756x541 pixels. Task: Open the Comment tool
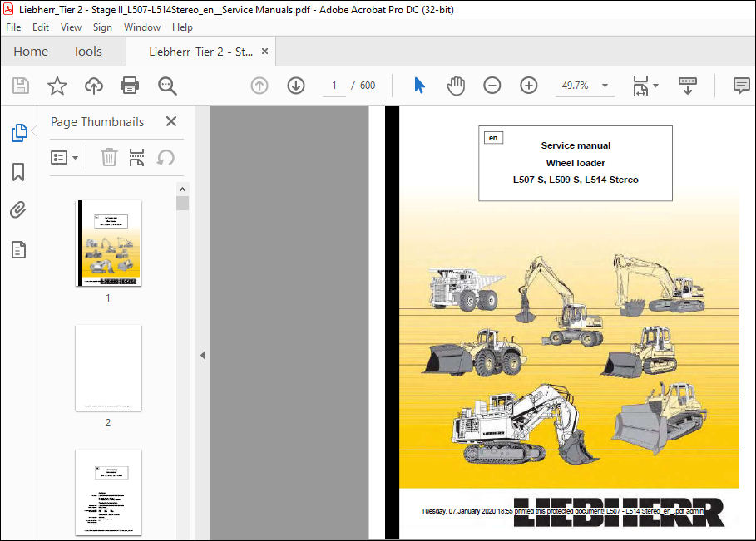pos(741,86)
